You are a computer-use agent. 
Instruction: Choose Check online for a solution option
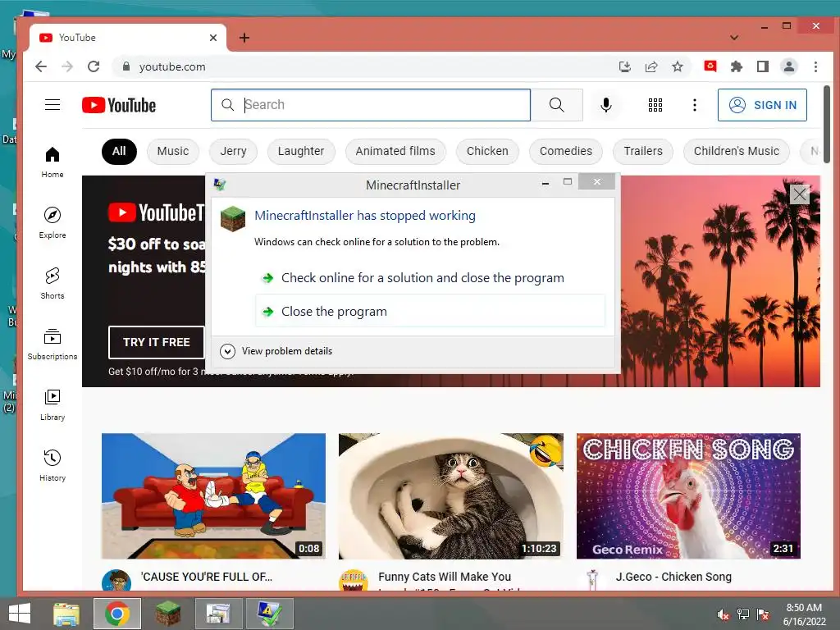[x=422, y=278]
